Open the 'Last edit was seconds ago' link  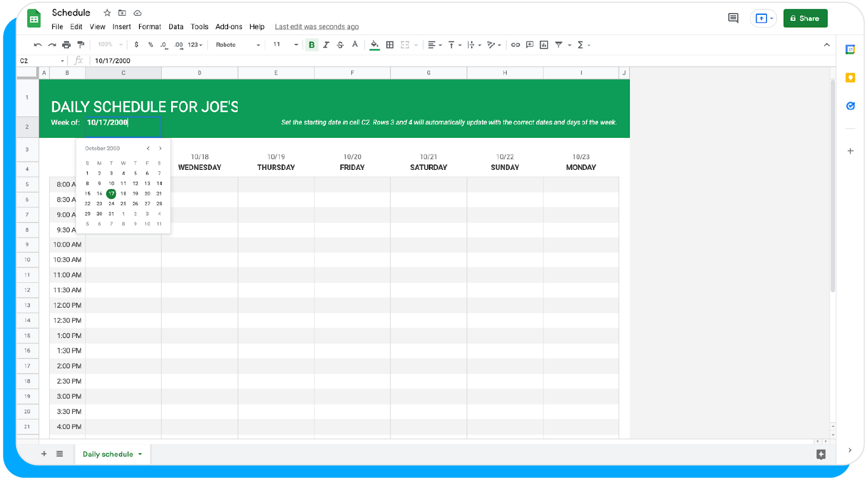(317, 27)
